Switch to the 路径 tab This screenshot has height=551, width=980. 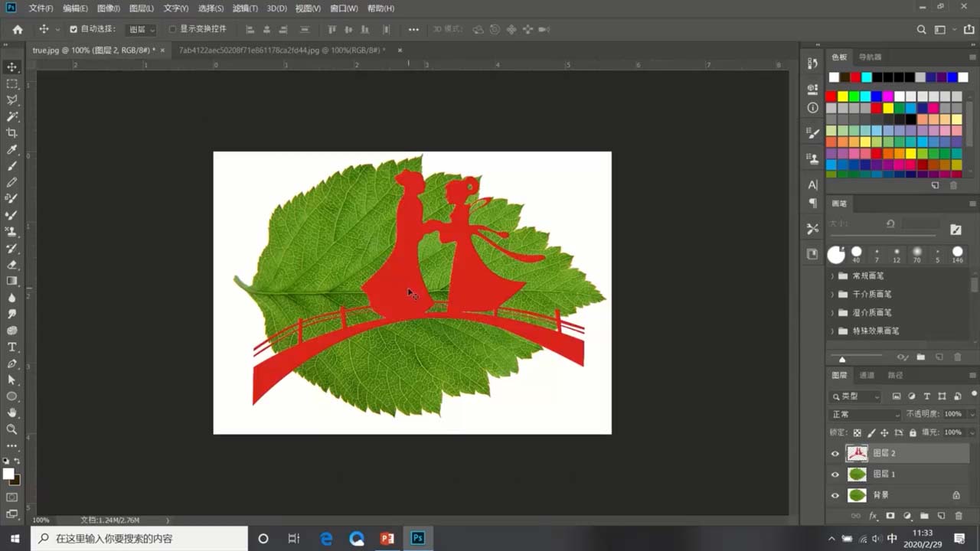click(x=895, y=375)
